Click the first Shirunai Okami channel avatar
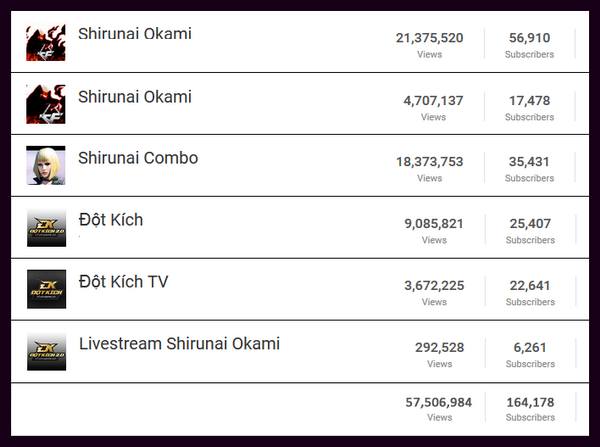Viewport: 600px width, 447px height. pyautogui.click(x=46, y=41)
